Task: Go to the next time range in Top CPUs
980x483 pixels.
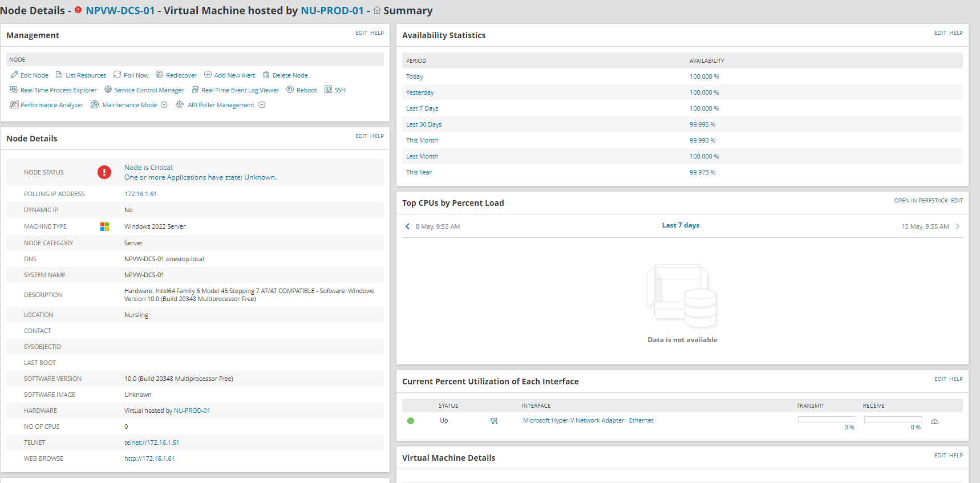Action: (x=957, y=226)
